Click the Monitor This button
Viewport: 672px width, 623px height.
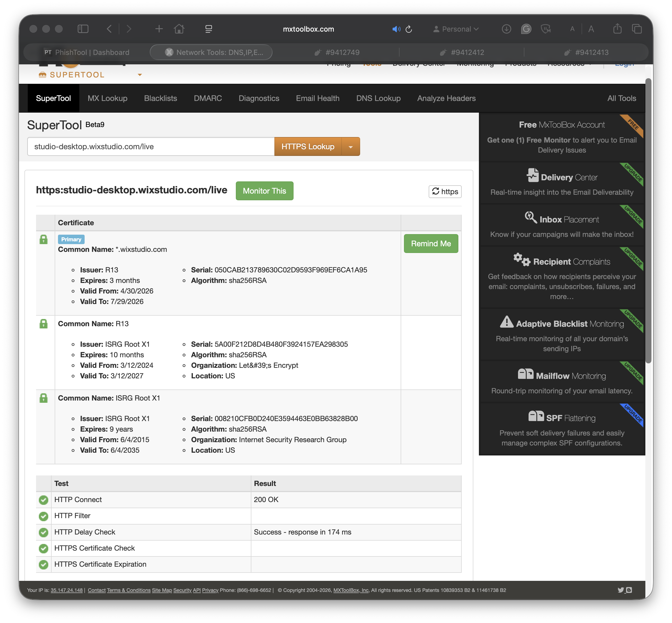(264, 191)
